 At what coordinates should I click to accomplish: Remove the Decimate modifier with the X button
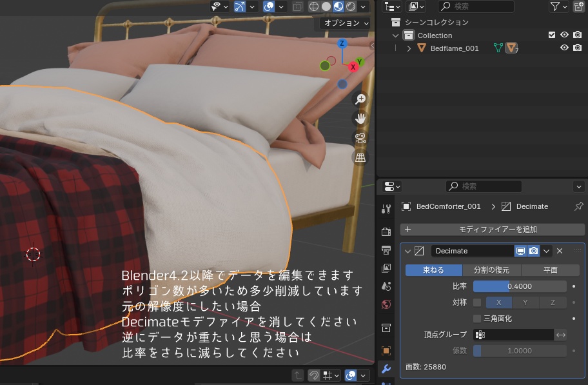[559, 251]
